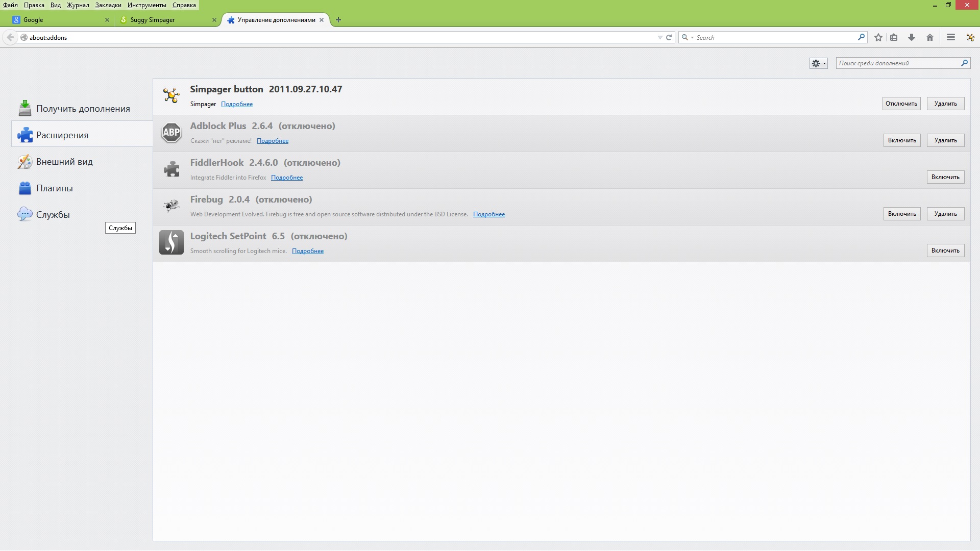This screenshot has width=980, height=551.
Task: Reload page using refresh icon
Action: coord(669,37)
